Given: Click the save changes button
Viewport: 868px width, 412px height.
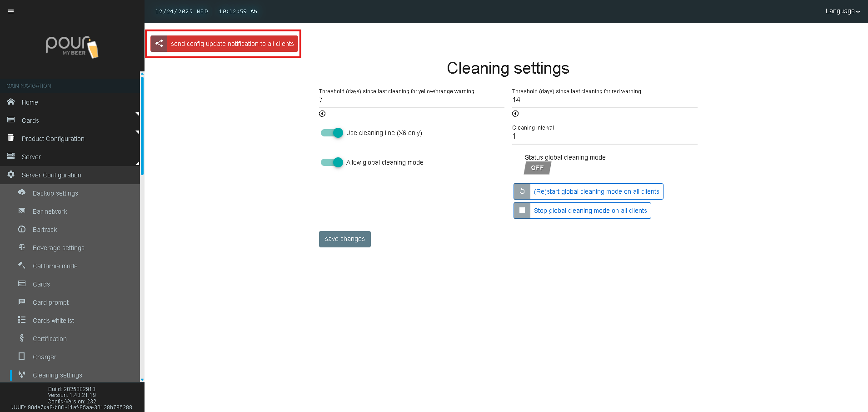Looking at the screenshot, I should 344,239.
